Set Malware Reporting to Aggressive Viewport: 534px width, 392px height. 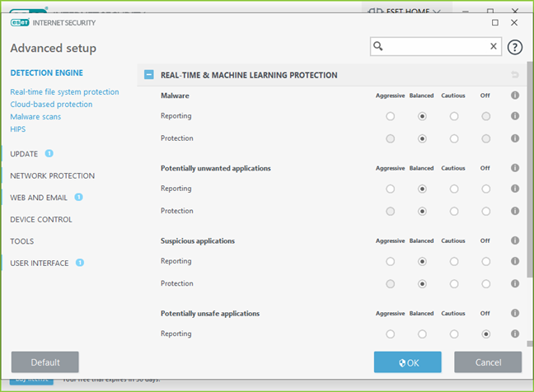coord(391,116)
